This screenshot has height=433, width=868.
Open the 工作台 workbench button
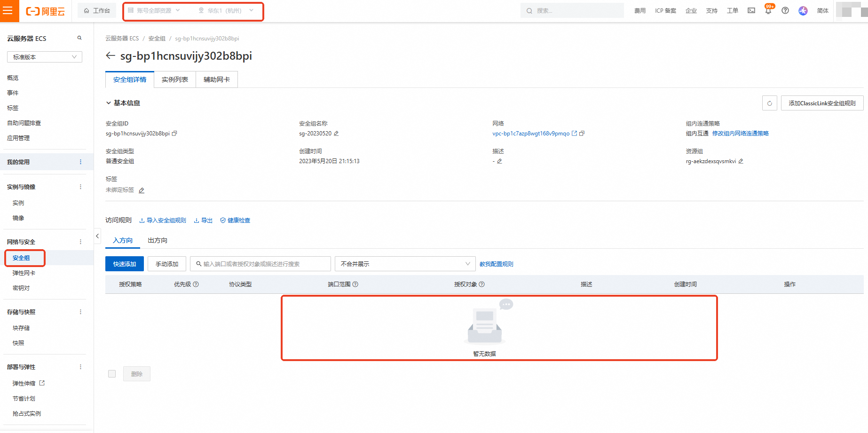click(x=97, y=10)
